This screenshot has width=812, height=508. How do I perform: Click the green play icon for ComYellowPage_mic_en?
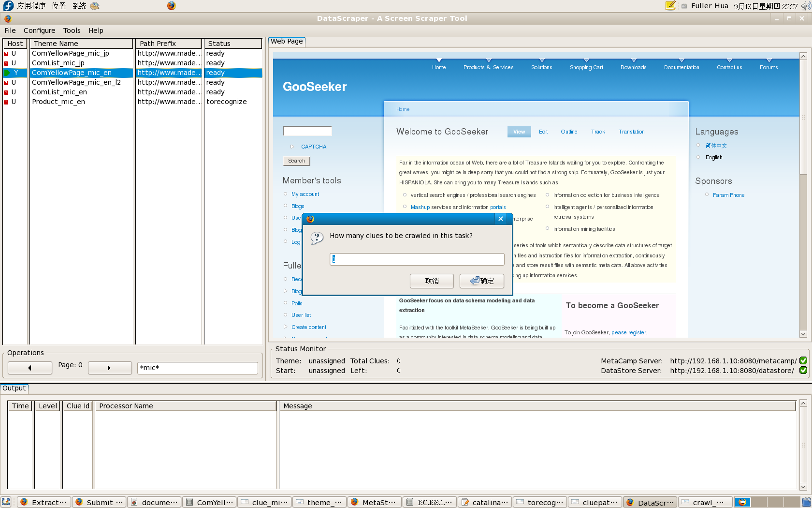pyautogui.click(x=7, y=73)
